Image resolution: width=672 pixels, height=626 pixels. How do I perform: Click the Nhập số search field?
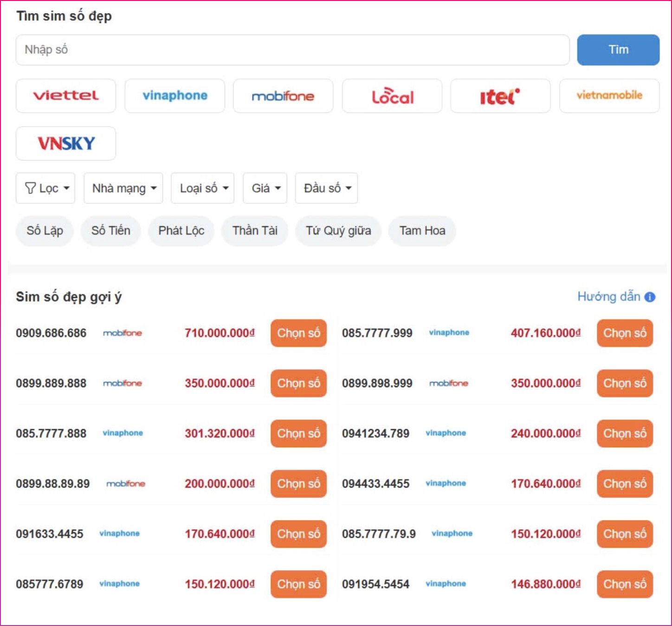(292, 50)
